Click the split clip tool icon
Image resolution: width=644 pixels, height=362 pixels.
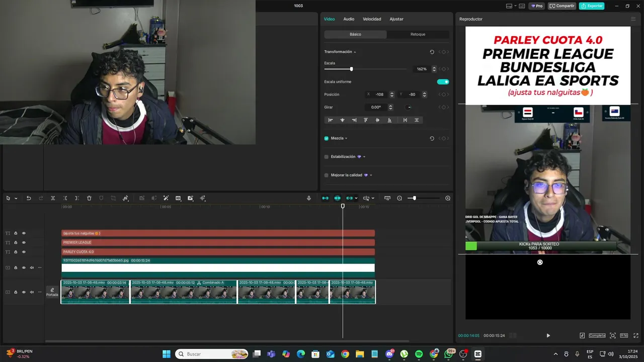click(53, 198)
